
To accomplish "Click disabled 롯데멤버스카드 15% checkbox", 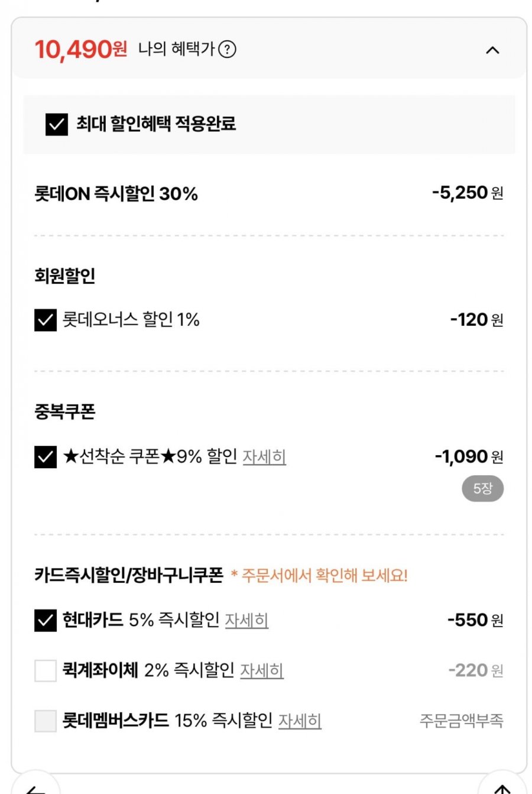I will click(46, 721).
